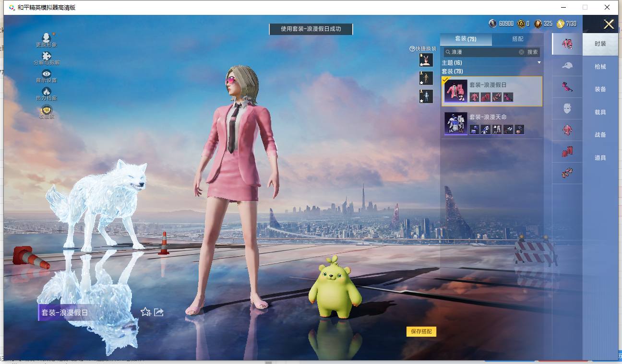Close the wardrobe with the X button
This screenshot has height=364, width=622.
[609, 24]
